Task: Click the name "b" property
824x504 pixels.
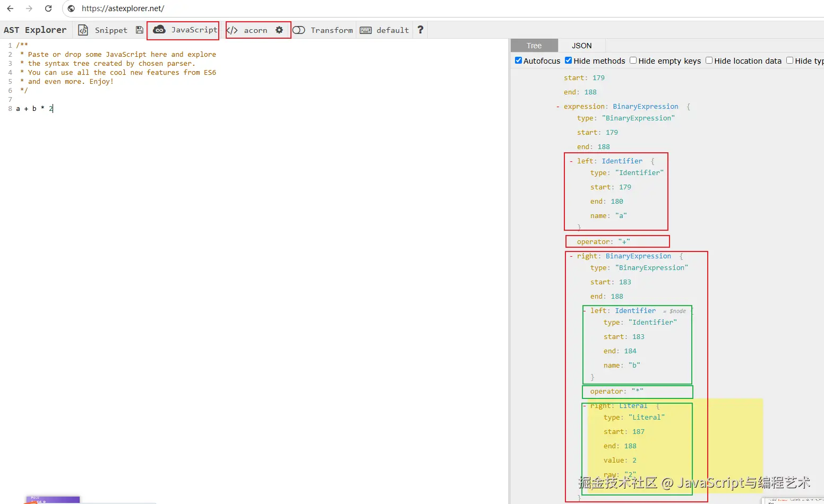Action: (622, 366)
